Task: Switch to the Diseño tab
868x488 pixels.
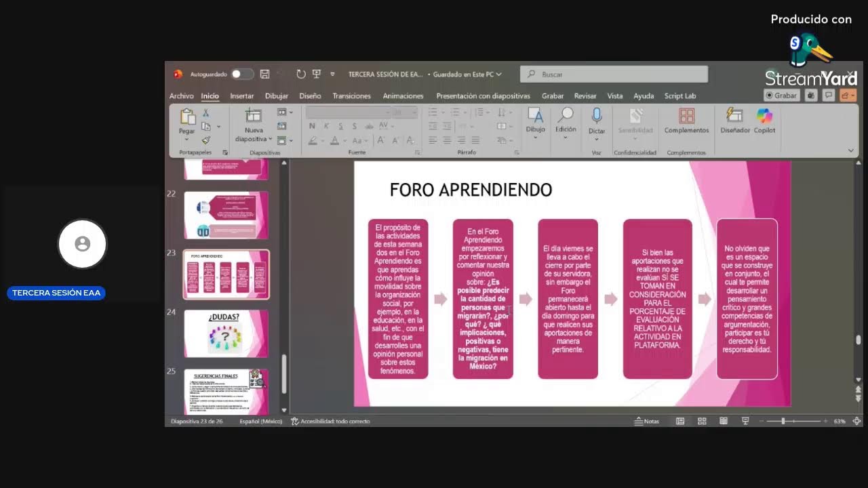Action: 310,96
